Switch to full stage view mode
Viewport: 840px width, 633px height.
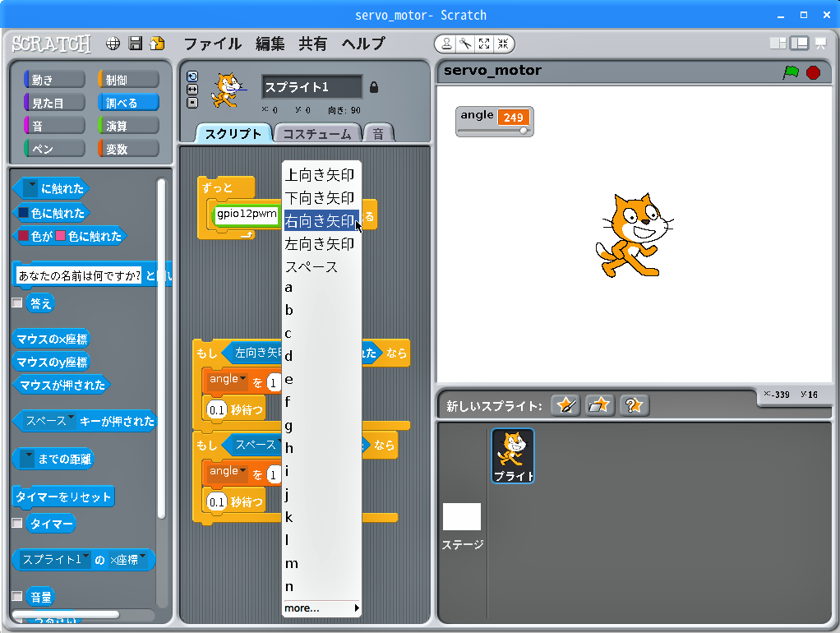799,44
